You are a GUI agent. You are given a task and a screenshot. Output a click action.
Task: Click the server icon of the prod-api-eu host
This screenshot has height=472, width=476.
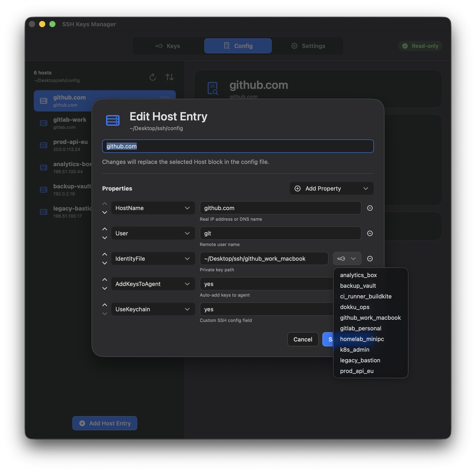44,145
